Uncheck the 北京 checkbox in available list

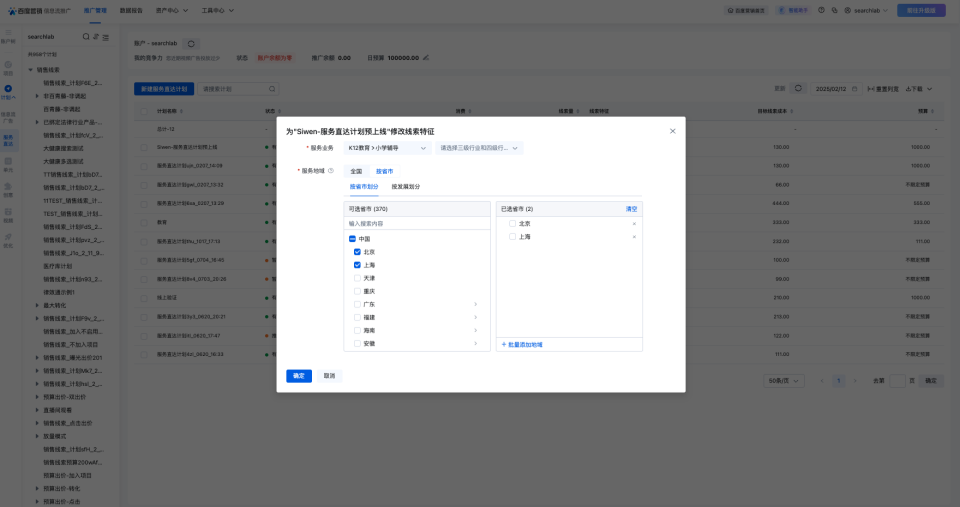[x=357, y=252]
